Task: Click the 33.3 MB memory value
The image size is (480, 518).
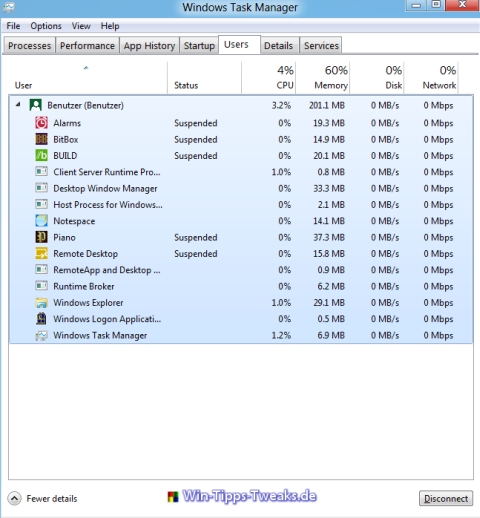Action: (329, 188)
